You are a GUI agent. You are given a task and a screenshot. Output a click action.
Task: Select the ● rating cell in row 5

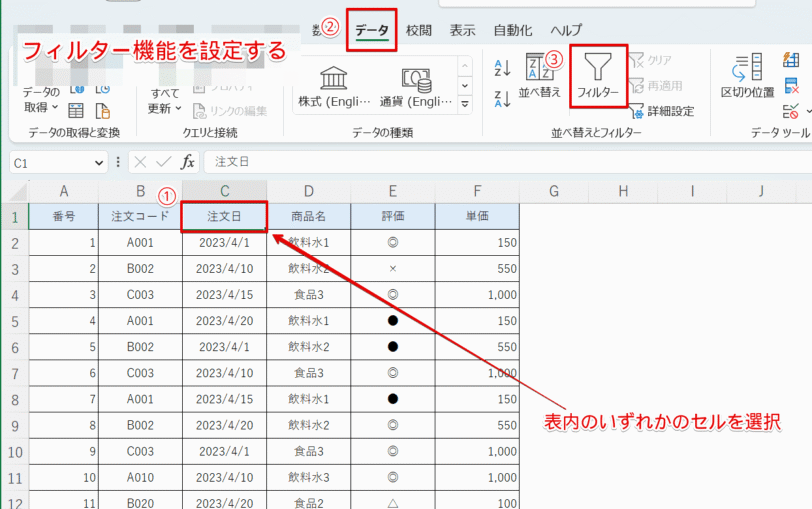click(393, 321)
